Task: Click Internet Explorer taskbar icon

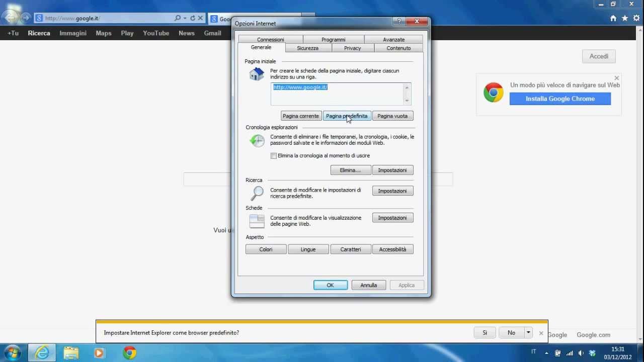Action: coord(42,352)
